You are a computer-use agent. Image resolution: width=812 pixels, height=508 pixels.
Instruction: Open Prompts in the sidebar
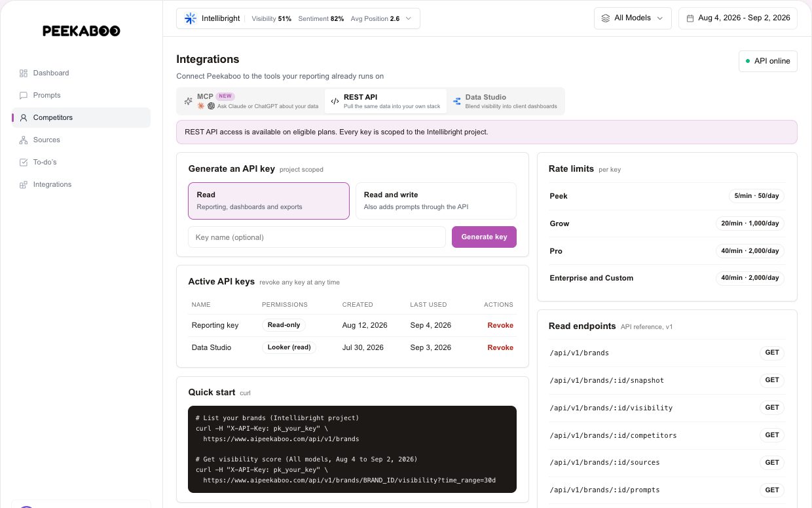[81, 96]
